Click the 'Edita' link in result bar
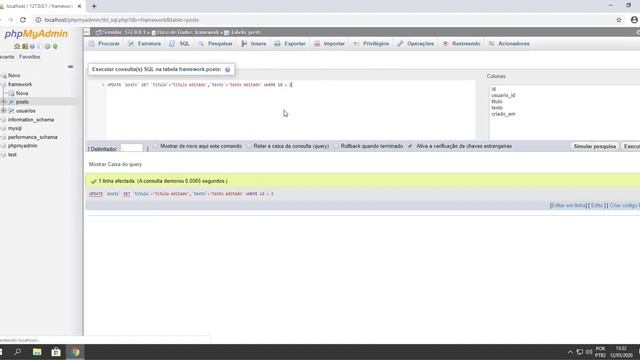This screenshot has height=360, width=640. (597, 206)
